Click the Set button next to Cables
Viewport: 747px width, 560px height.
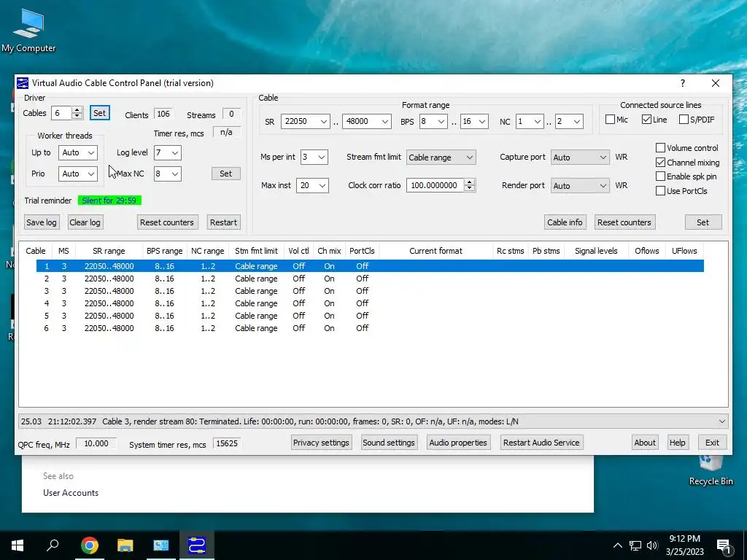pos(99,113)
